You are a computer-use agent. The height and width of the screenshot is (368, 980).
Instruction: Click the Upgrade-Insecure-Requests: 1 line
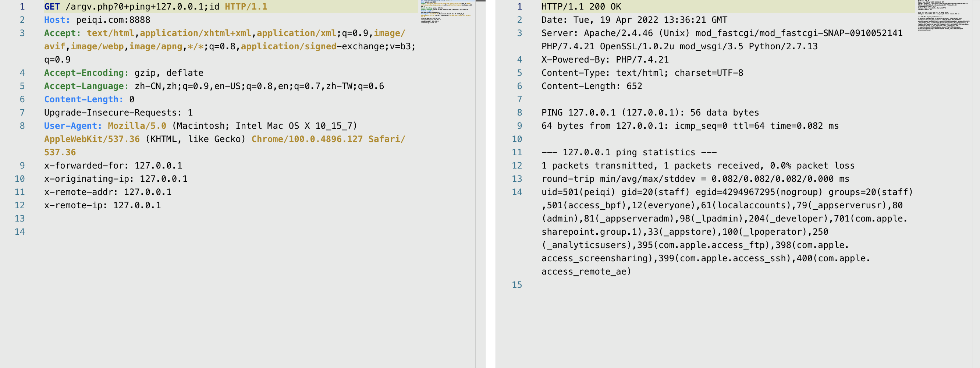point(118,113)
